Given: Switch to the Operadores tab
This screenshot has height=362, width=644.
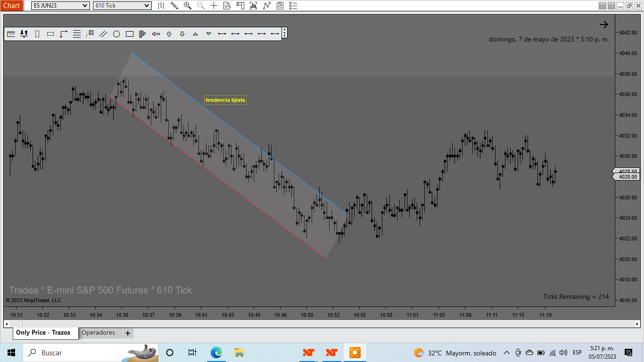Looking at the screenshot, I should pyautogui.click(x=99, y=333).
